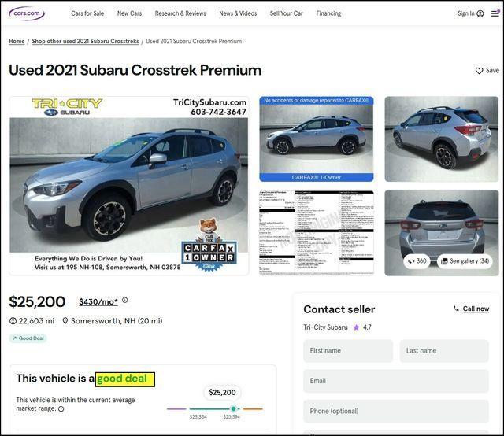Save this vehicle with the heart icon
Viewport: 504px width, 436px height.
479,71
